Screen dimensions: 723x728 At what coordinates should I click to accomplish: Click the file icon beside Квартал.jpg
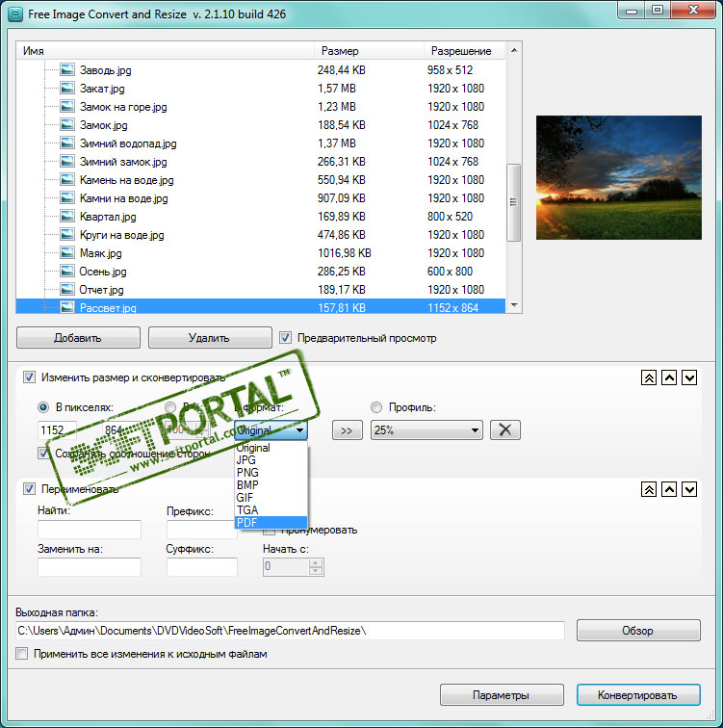67,217
